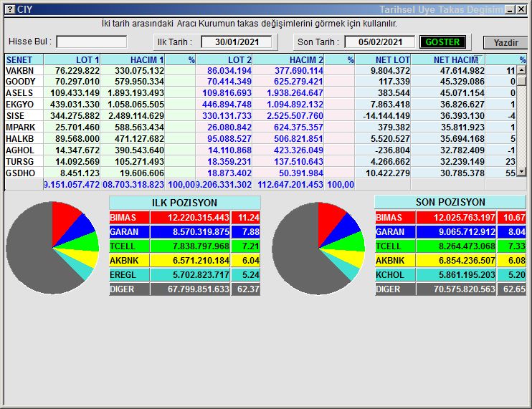Click the table scrollbar thumb

pos(521,81)
